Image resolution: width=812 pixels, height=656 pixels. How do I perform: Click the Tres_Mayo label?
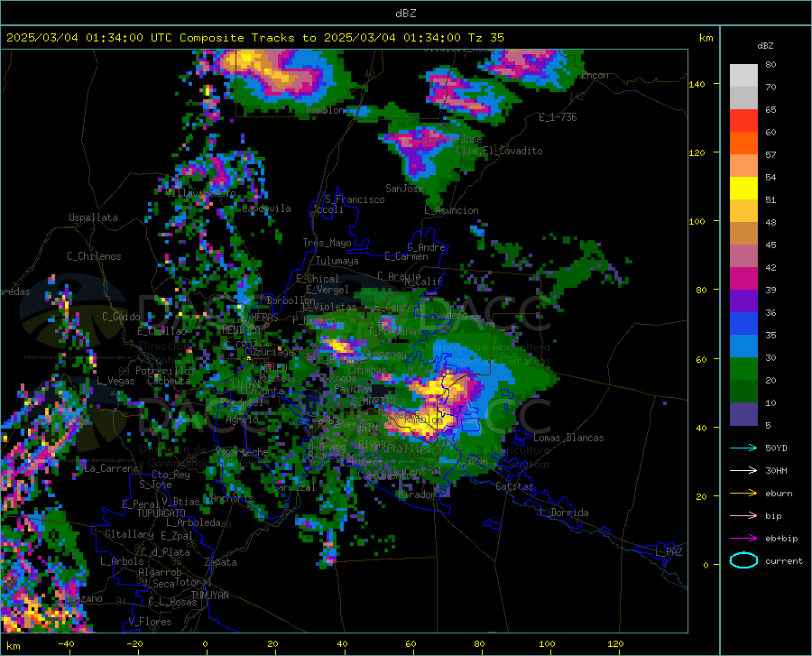point(327,243)
